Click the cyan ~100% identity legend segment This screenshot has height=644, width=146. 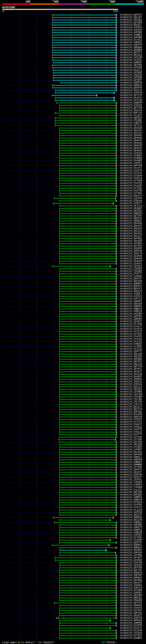click(130, 4)
